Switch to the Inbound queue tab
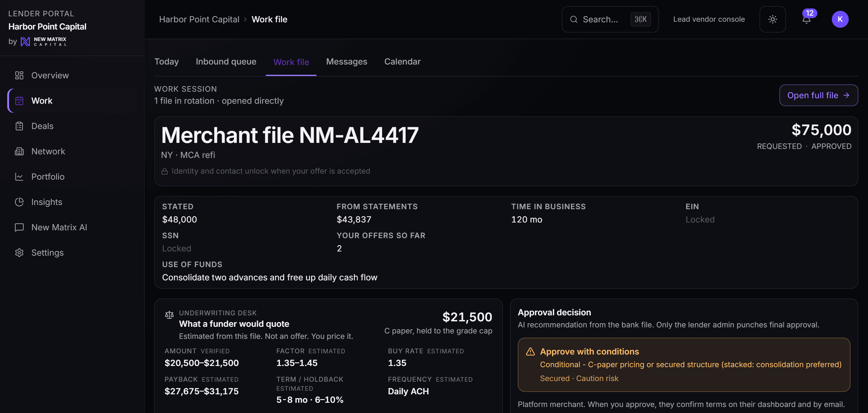 pyautogui.click(x=226, y=62)
